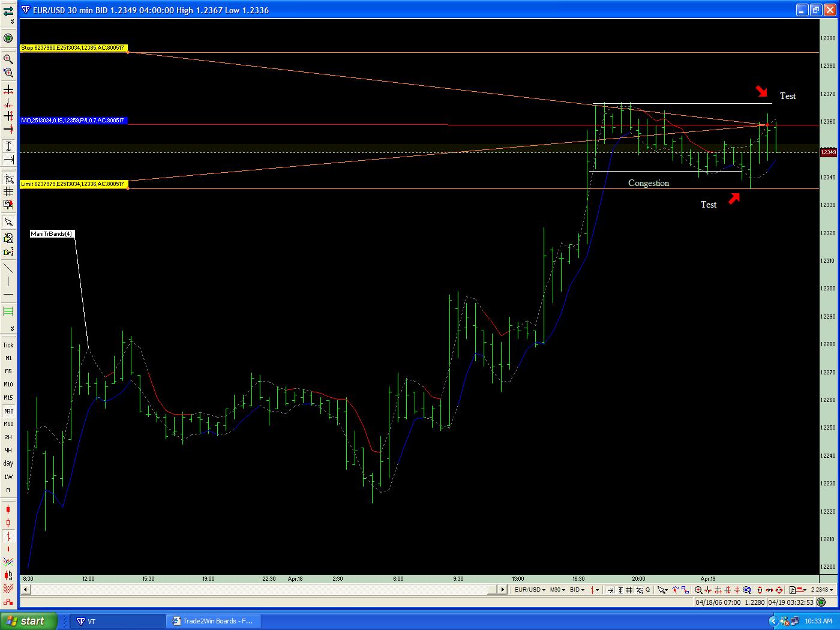Viewport: 840px width, 630px height.
Task: Select the green parallel channel lines tool
Action: [x=8, y=311]
